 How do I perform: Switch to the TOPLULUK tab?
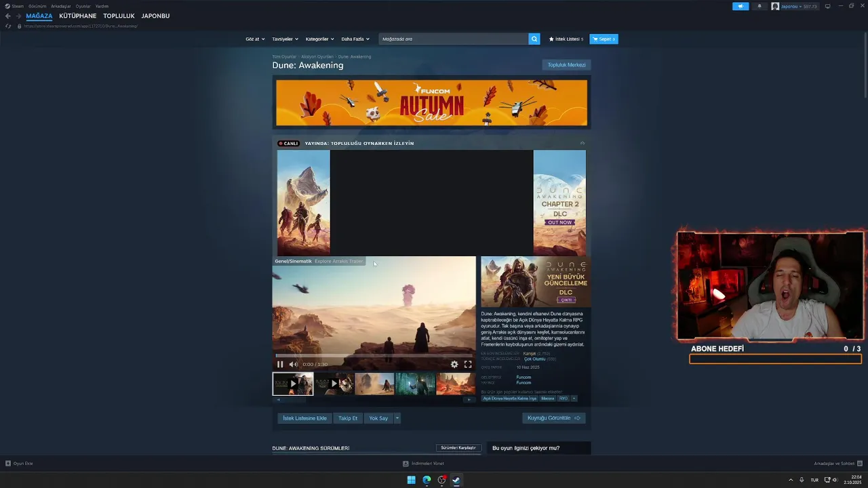(119, 16)
